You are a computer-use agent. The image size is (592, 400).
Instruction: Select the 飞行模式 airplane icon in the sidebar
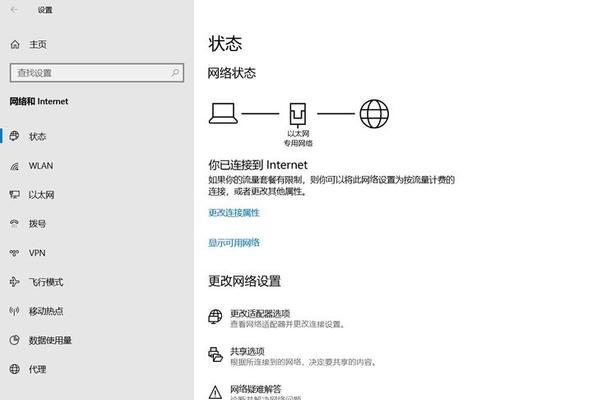(14, 282)
